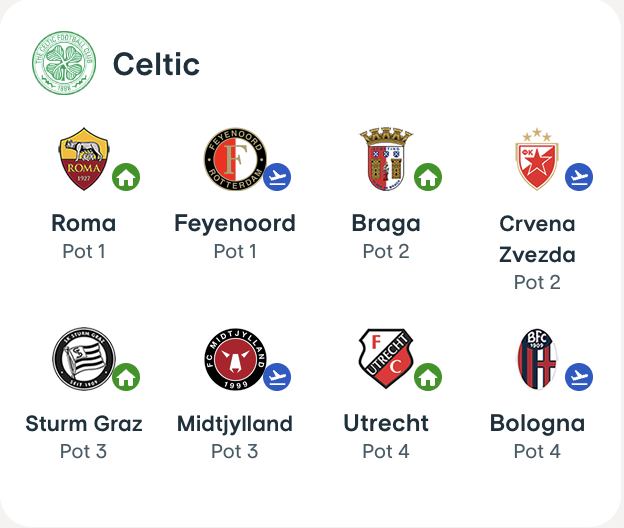Select the Celtic team name heading

pos(156,64)
